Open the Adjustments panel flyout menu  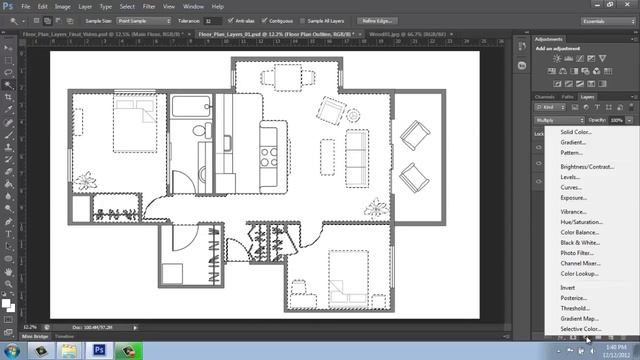pos(633,39)
